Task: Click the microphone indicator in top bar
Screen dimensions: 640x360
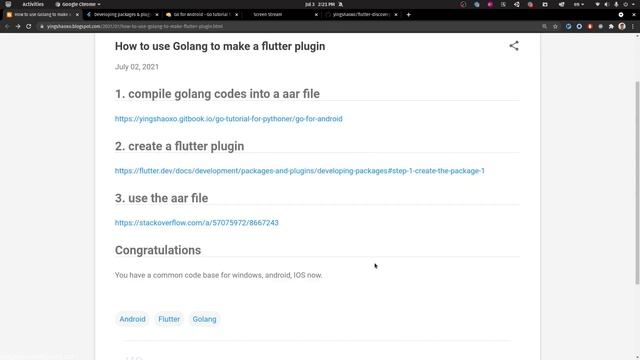Action: coord(616,4)
